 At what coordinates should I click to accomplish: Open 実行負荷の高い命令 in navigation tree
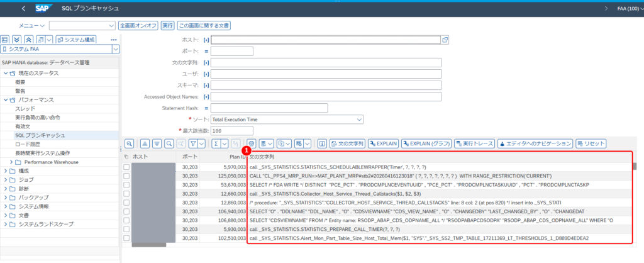[38, 118]
